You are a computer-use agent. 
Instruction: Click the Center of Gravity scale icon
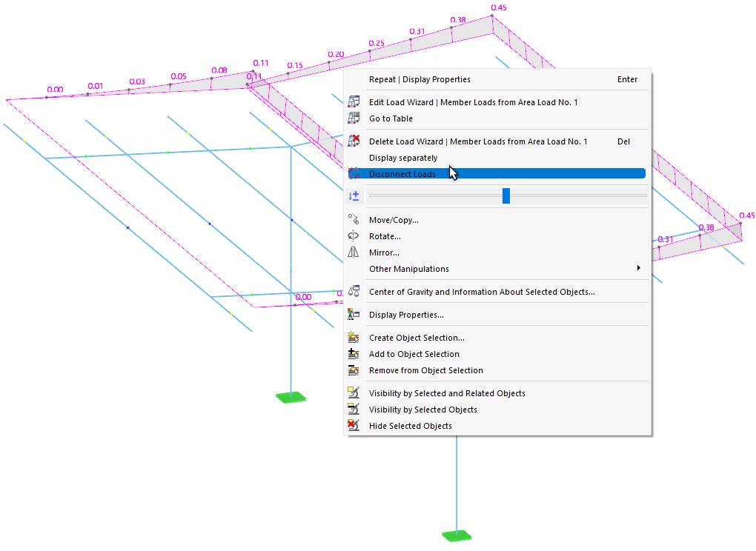[x=354, y=291]
